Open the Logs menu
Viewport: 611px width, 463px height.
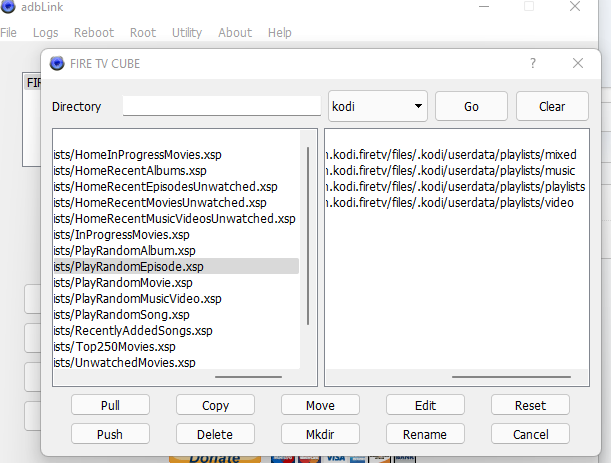pos(46,33)
